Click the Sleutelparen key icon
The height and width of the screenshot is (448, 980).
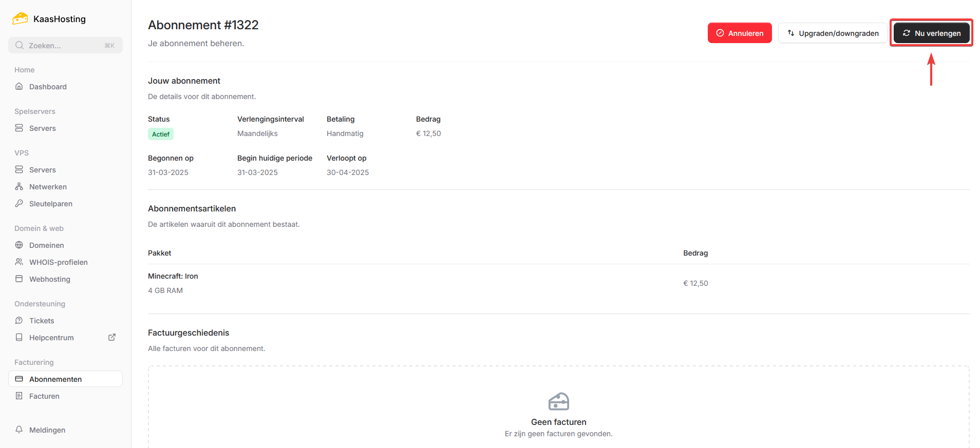19,204
